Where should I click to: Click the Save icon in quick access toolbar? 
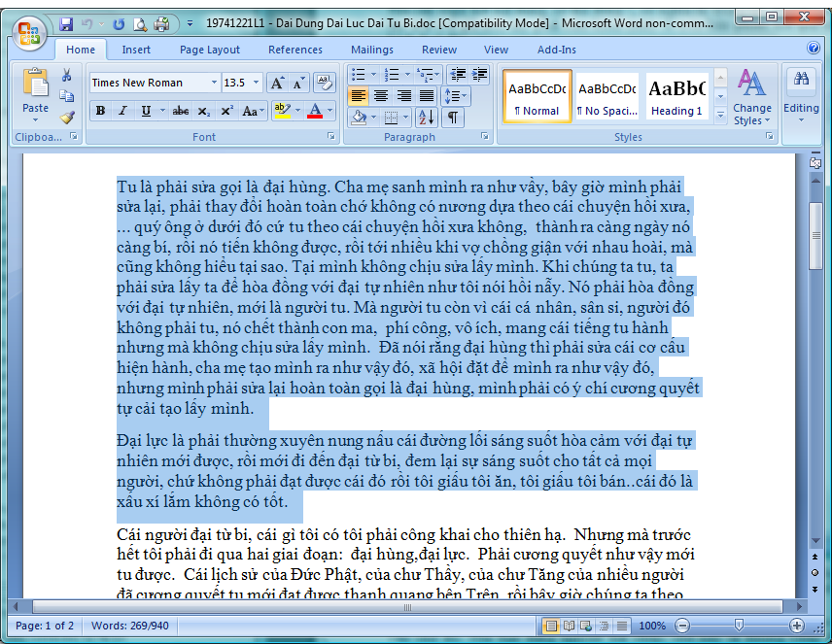click(66, 23)
